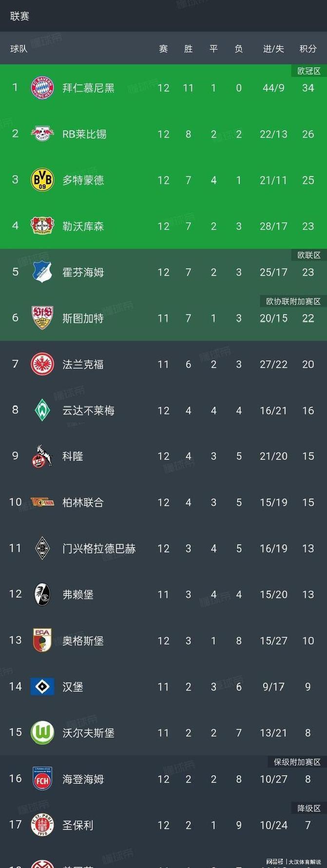
Task: Sort standings by 积分 column header
Action: 308,49
